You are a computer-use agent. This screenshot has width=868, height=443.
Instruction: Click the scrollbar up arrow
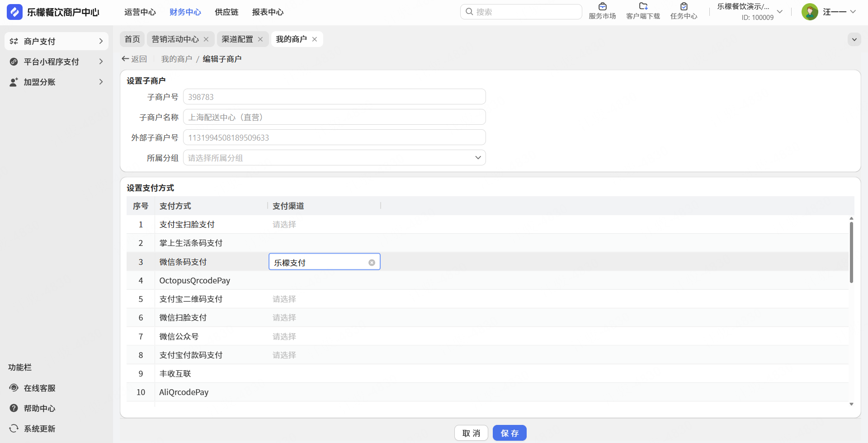[x=851, y=218]
